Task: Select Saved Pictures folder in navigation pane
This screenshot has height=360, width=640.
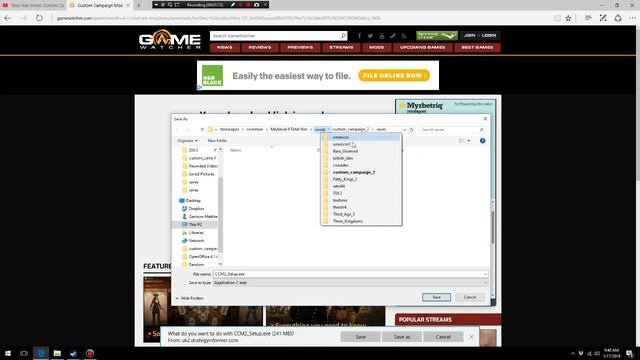Action: pos(201,174)
